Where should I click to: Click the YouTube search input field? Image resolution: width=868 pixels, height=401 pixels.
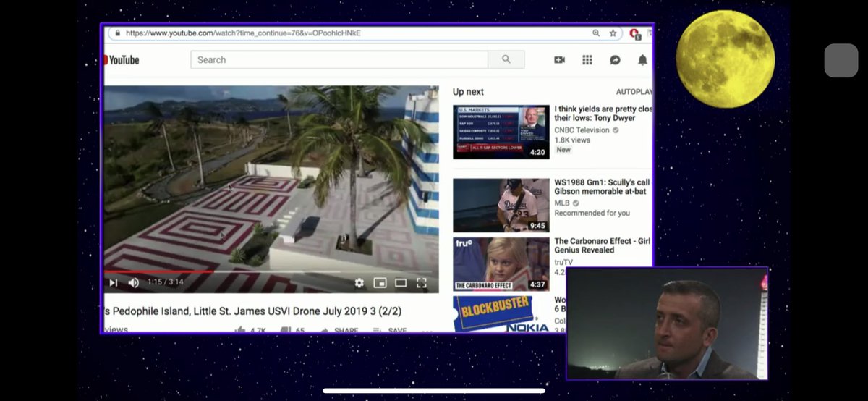(x=339, y=60)
